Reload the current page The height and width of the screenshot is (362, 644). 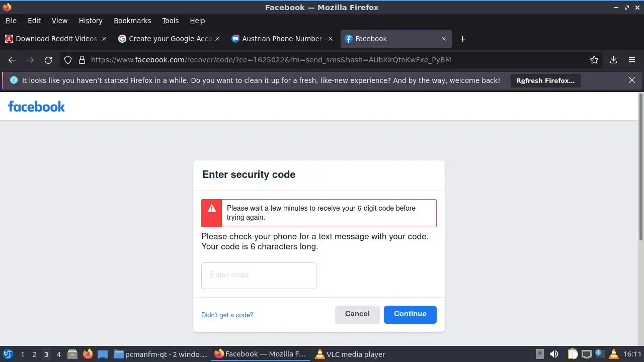coord(48,60)
